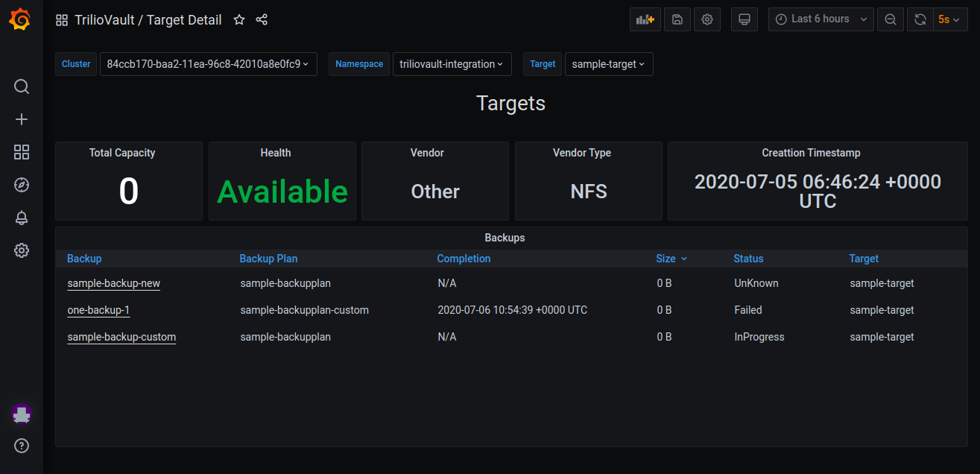Open the 5s refresh interval dropdown
The height and width of the screenshot is (474, 980).
pyautogui.click(x=950, y=19)
